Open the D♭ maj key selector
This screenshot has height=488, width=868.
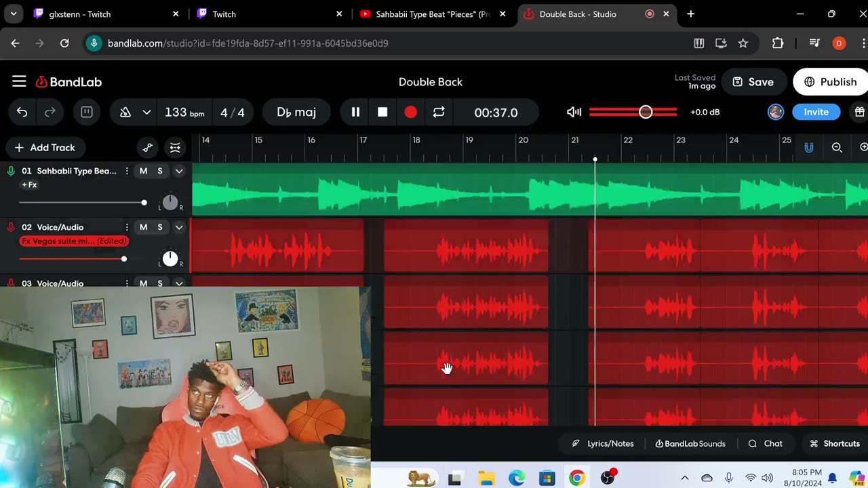(x=296, y=113)
